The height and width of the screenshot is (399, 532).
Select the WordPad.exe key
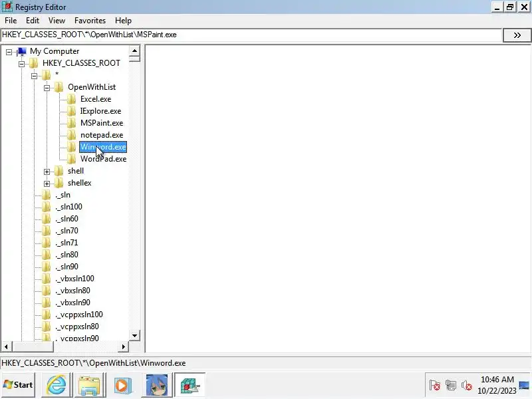point(103,159)
